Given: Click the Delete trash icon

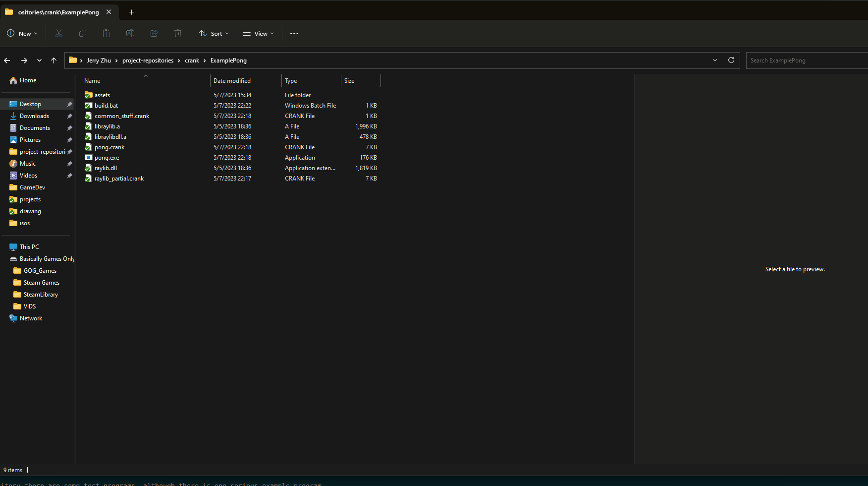Looking at the screenshot, I should 178,33.
